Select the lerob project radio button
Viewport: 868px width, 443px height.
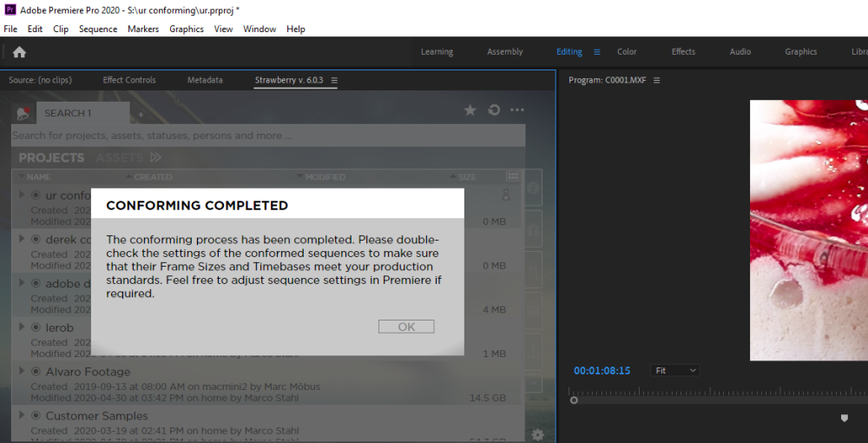pyautogui.click(x=36, y=327)
